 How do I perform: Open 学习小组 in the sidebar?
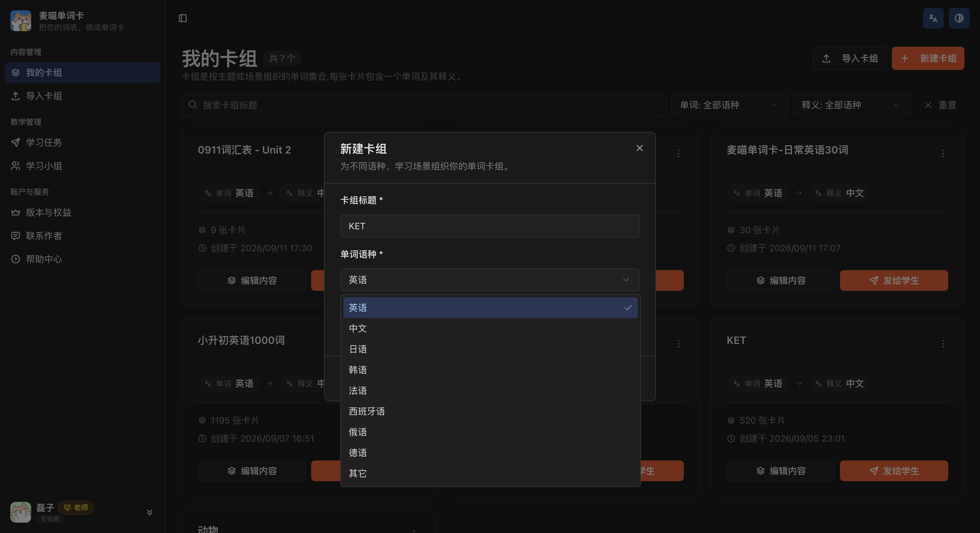click(x=83, y=166)
